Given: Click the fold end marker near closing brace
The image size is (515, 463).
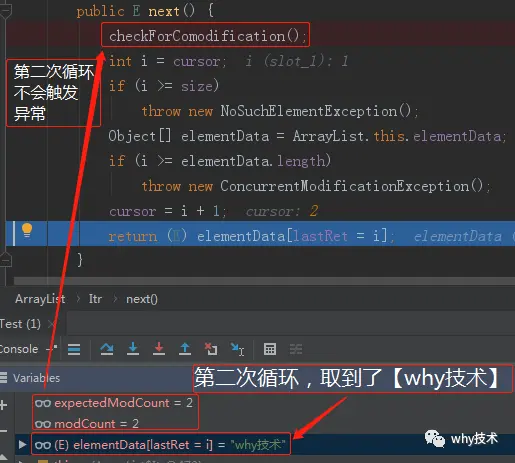Looking at the screenshot, I should pyautogui.click(x=6, y=259).
